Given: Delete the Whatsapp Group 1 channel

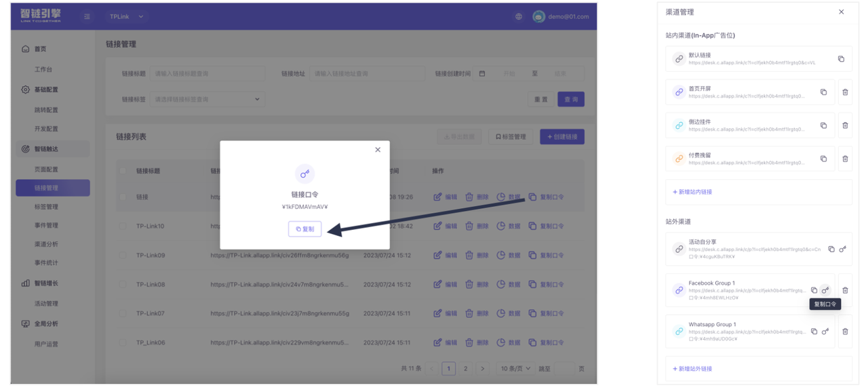Looking at the screenshot, I should point(845,332).
